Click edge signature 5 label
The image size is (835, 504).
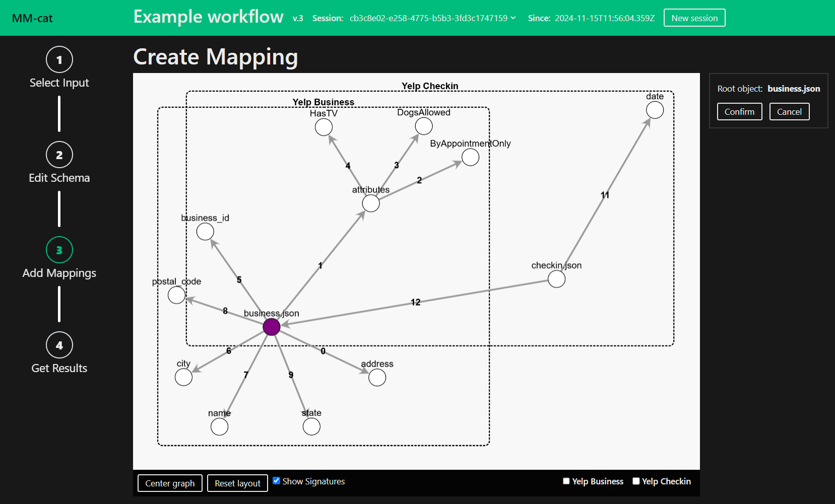239,279
